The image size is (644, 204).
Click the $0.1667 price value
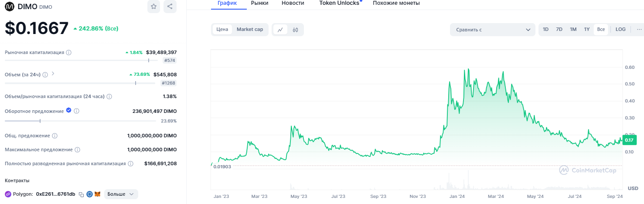(x=37, y=28)
